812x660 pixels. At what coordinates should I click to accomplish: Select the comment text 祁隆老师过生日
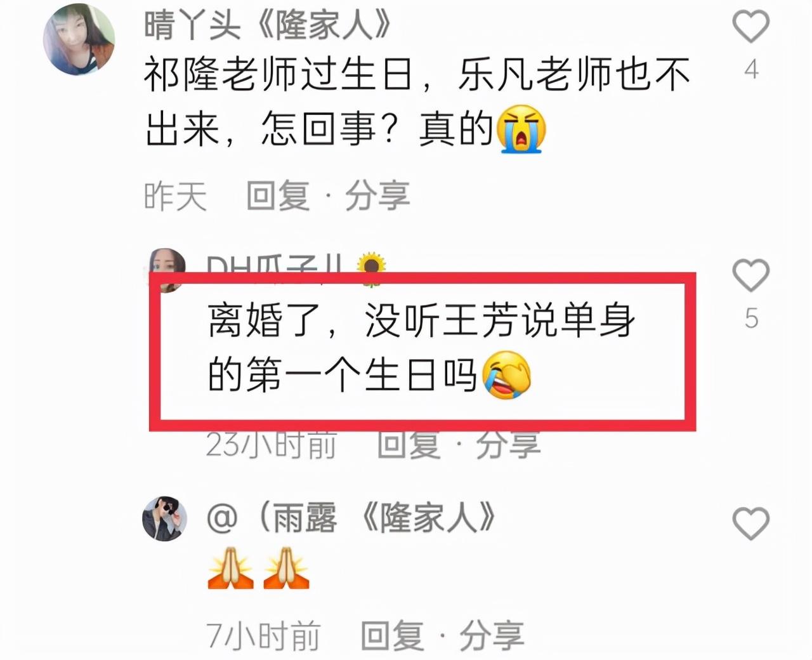click(278, 74)
